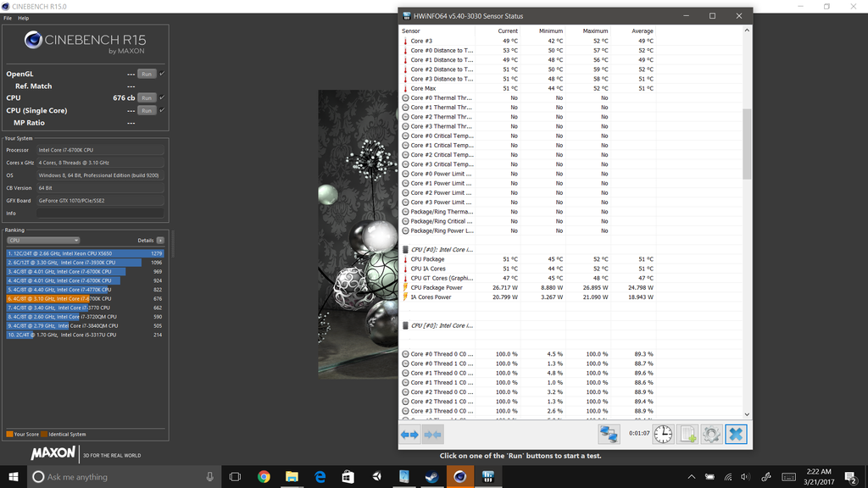This screenshot has width=868, height=488.
Task: Open the Action Center notifications icon
Action: pyautogui.click(x=850, y=476)
